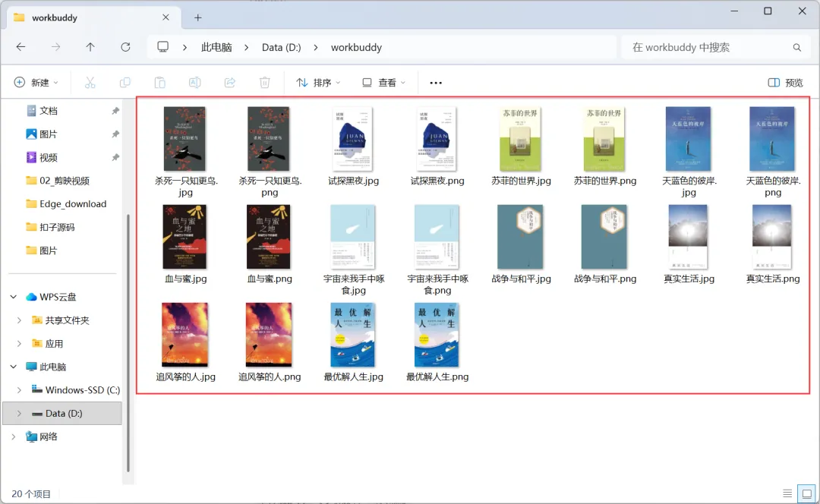Click the navigation pane vertical scrollbar
The image size is (820, 504).
click(128, 342)
